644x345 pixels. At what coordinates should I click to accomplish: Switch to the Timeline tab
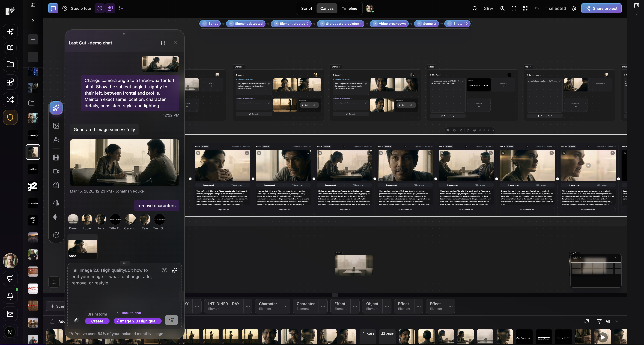tap(349, 8)
